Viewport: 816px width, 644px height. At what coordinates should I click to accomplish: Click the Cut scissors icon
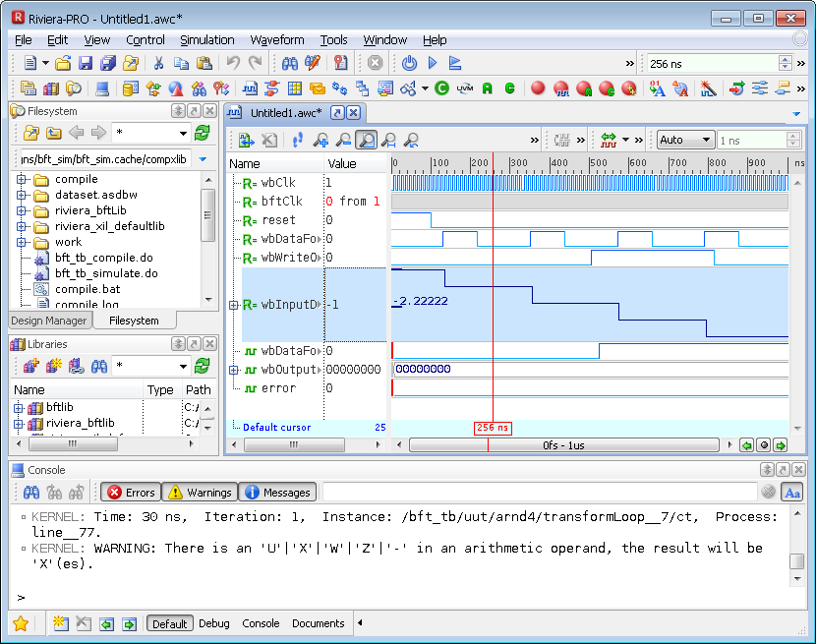click(158, 64)
